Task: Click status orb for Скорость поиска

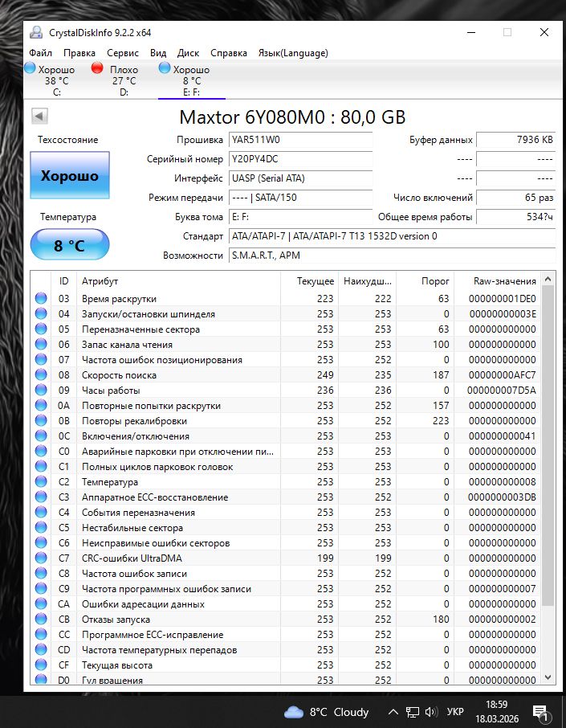Action: point(41,374)
